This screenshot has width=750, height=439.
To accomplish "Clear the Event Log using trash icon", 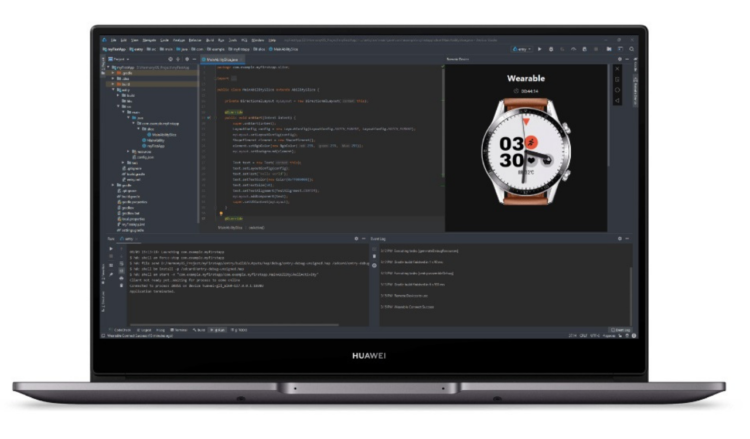I will (x=374, y=257).
